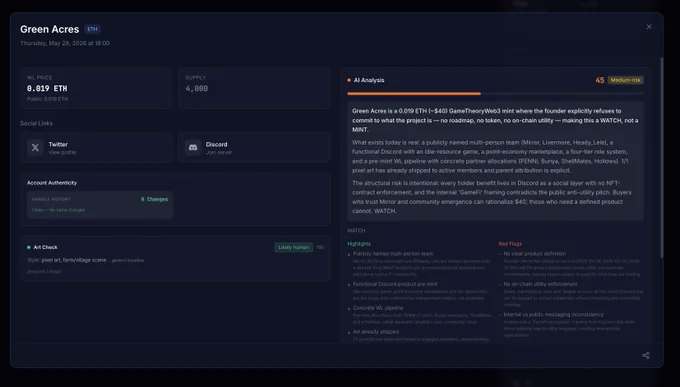The width and height of the screenshot is (680, 387).
Task: Click the Medium-risk badge
Action: (625, 80)
